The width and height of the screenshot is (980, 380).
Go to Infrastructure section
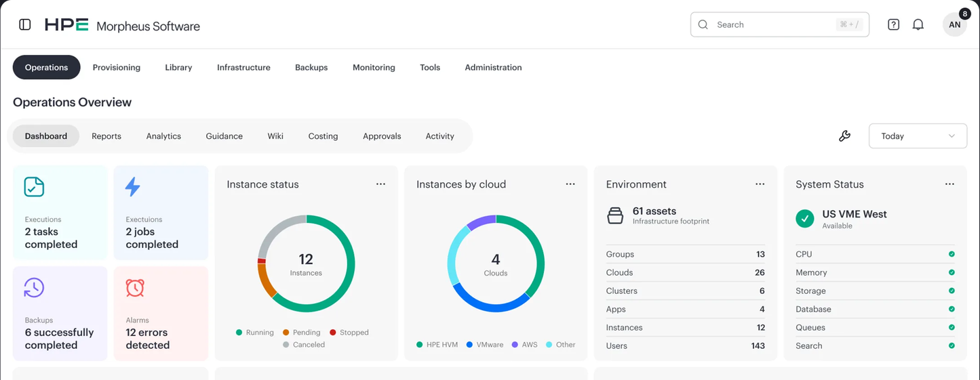(243, 67)
